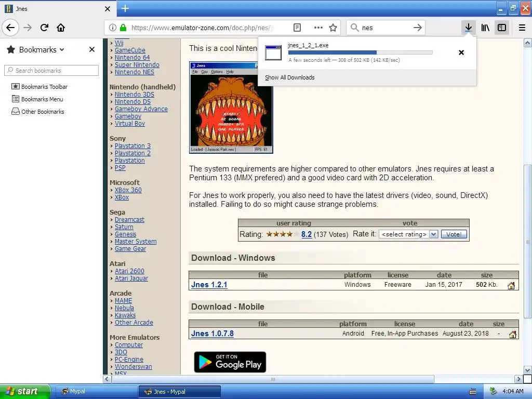Focus the URL address bar

coord(202,28)
